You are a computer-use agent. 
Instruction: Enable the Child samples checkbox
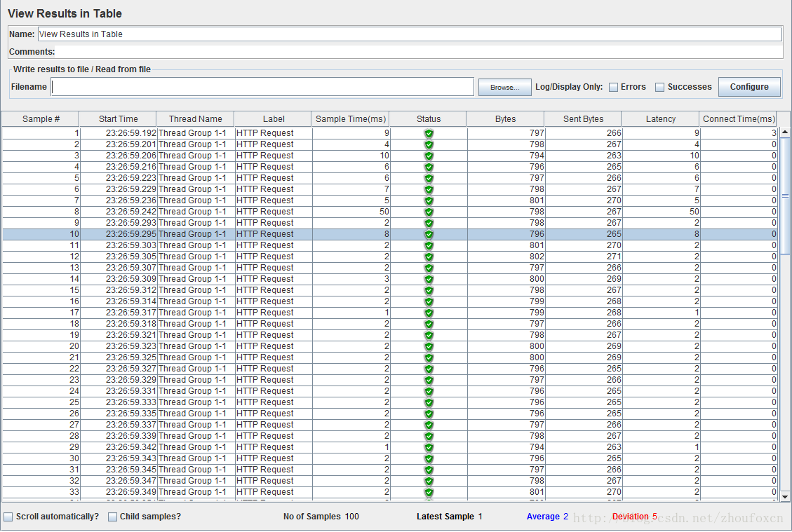pos(113,517)
